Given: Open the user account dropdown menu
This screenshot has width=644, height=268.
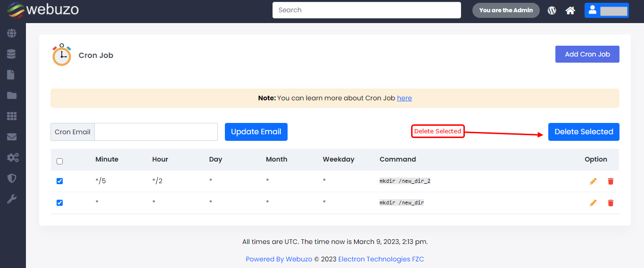Looking at the screenshot, I should click(606, 10).
